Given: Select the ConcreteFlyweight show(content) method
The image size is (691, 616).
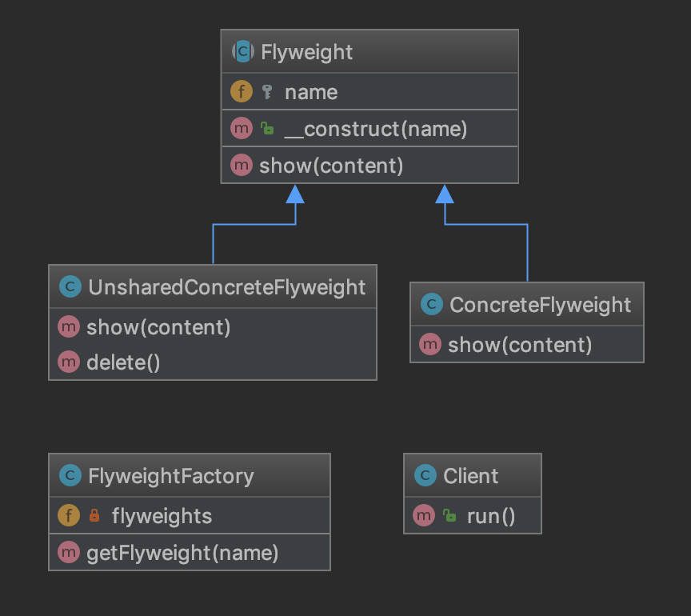Looking at the screenshot, I should click(x=520, y=345).
